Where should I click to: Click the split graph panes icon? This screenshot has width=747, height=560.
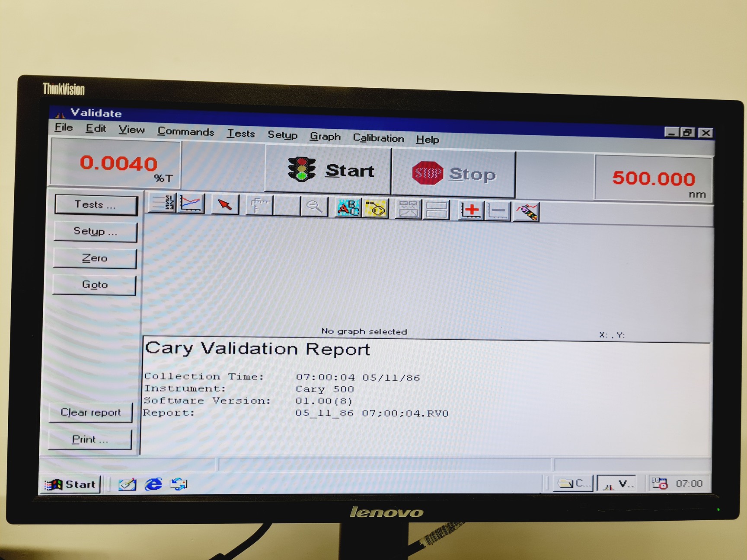pyautogui.click(x=436, y=210)
